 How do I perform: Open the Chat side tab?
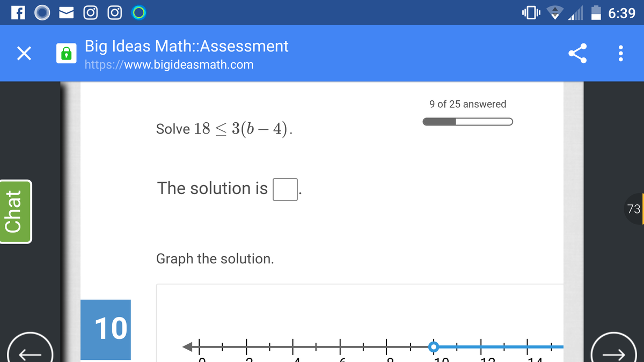coord(16,211)
